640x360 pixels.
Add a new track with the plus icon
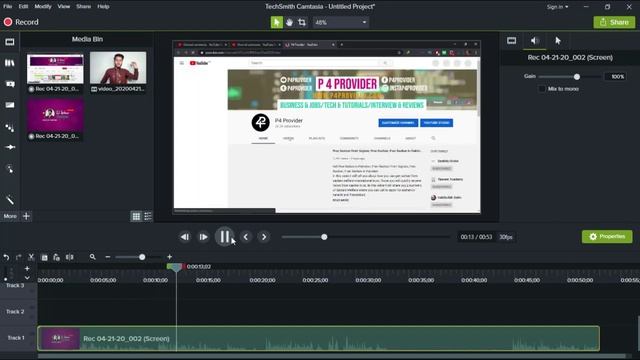pyautogui.click(x=27, y=269)
